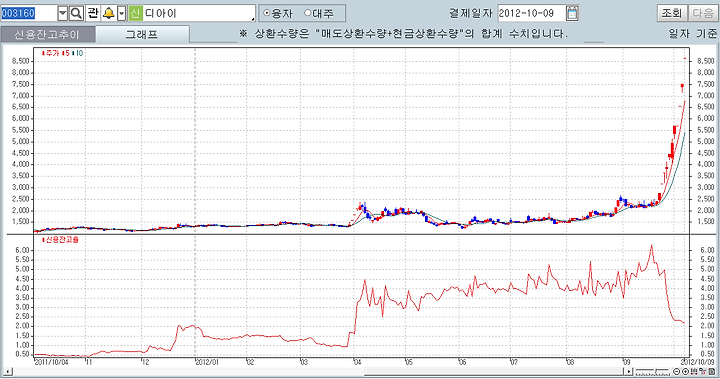Click the 조회 button
Screen dimensions: 720x379
(672, 13)
